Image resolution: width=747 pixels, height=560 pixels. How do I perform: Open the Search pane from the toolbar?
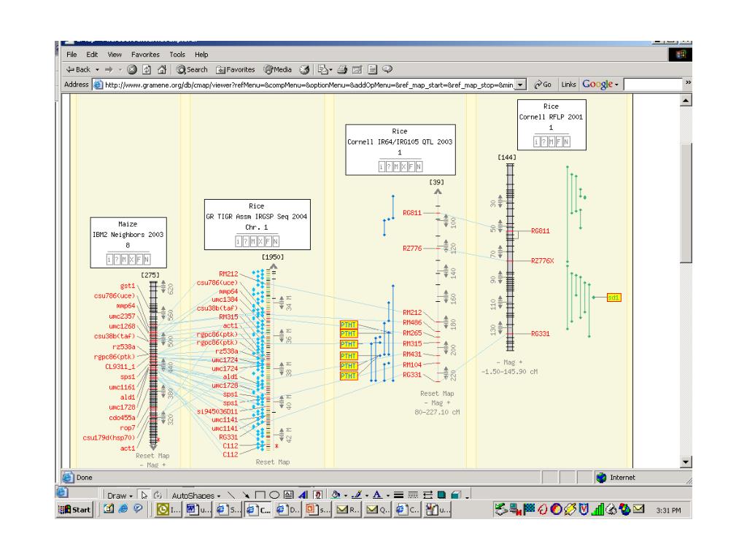pos(192,69)
